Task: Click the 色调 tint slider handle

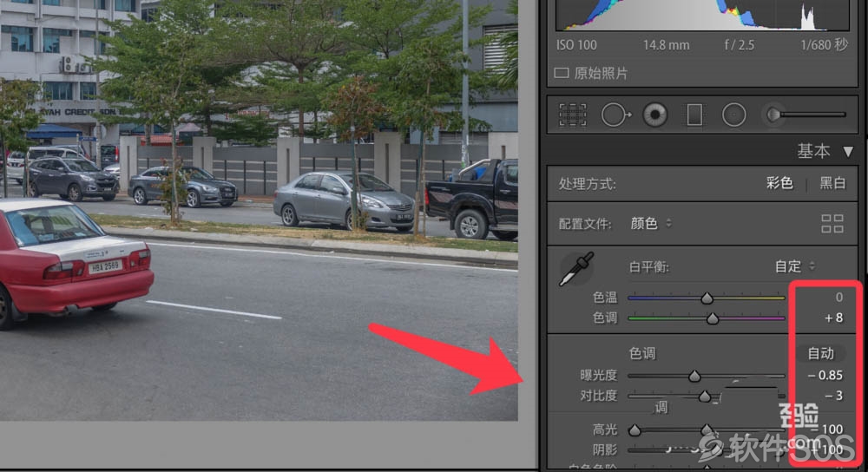Action: (713, 318)
